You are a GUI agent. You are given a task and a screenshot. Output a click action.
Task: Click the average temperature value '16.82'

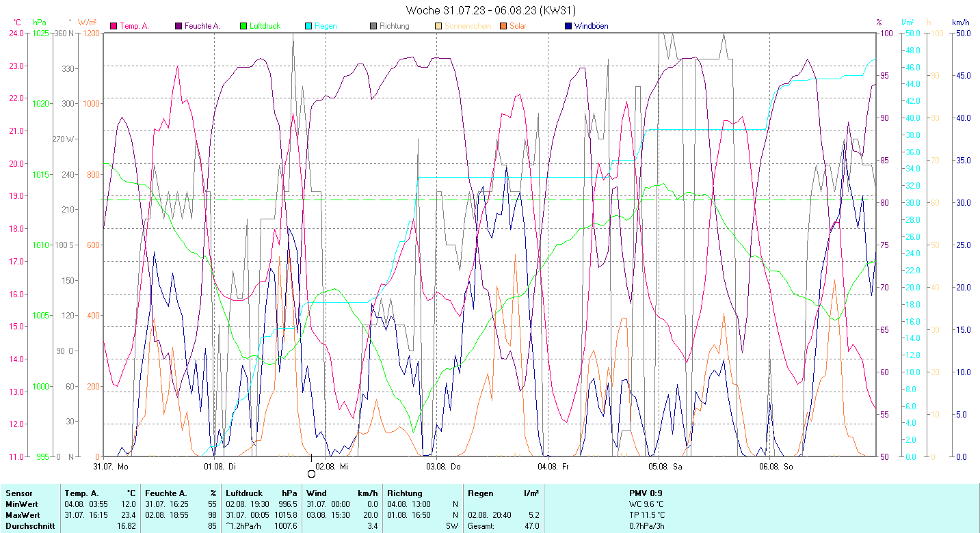[x=127, y=525]
